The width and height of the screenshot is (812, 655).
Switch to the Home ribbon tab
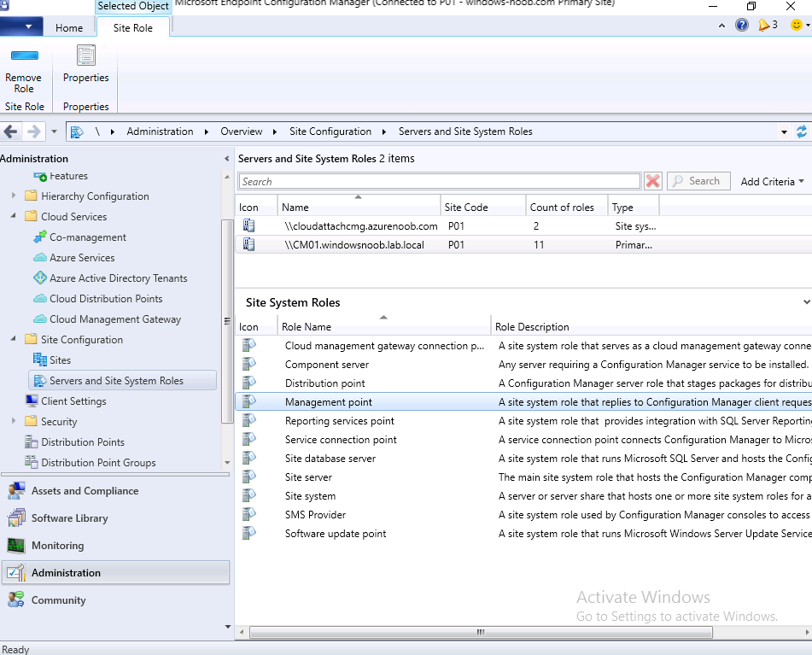click(69, 28)
